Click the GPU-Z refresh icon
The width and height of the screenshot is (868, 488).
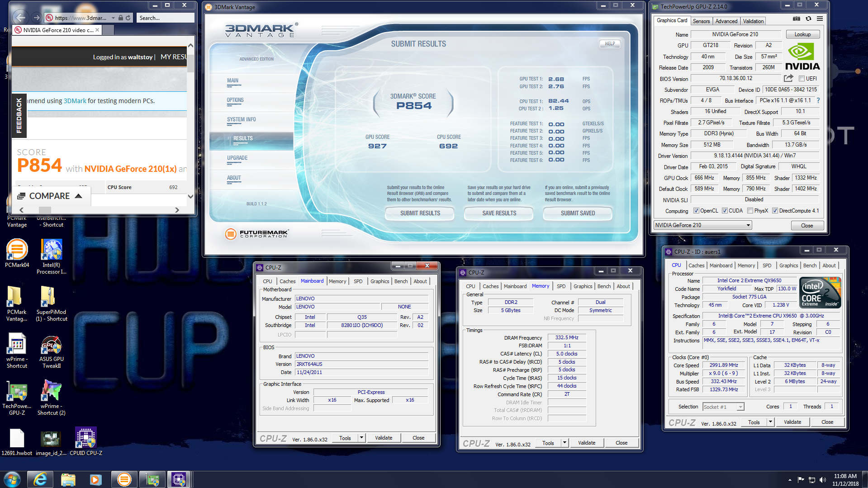click(808, 19)
